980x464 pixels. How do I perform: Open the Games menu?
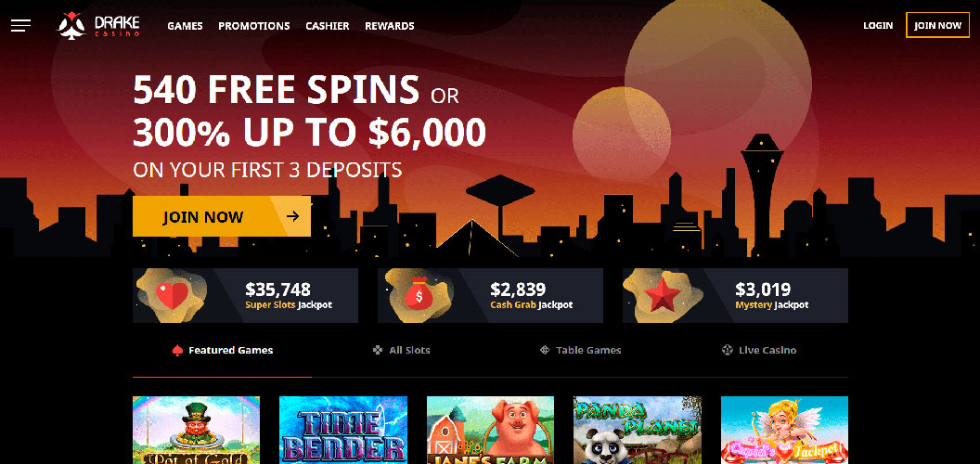(185, 26)
